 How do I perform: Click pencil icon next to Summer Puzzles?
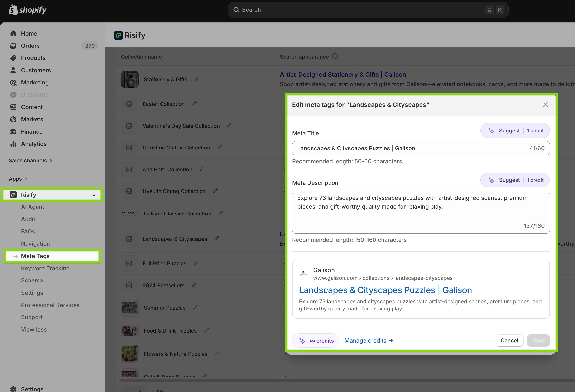point(195,308)
